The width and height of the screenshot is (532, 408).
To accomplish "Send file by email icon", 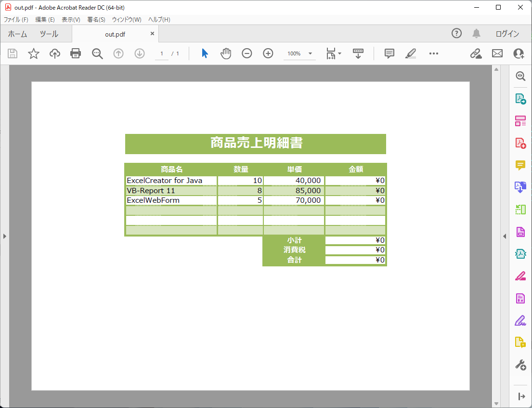I will (497, 53).
